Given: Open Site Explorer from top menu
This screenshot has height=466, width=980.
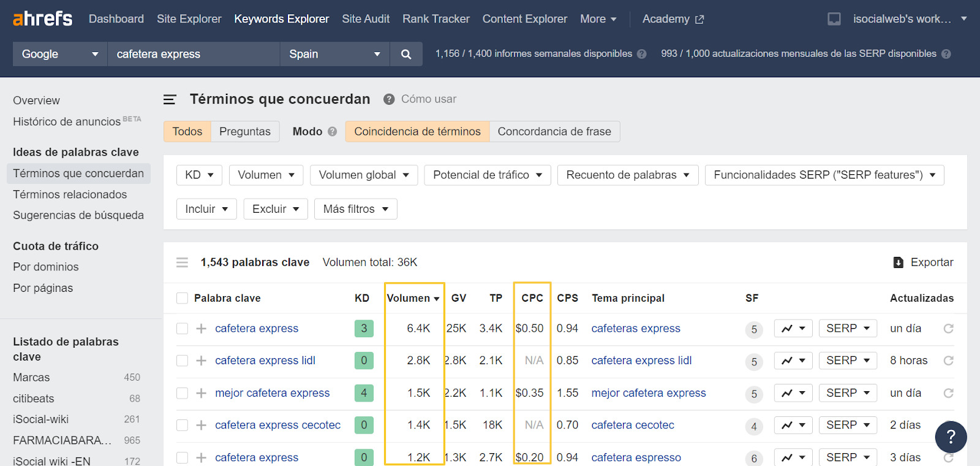Looking at the screenshot, I should 189,19.
